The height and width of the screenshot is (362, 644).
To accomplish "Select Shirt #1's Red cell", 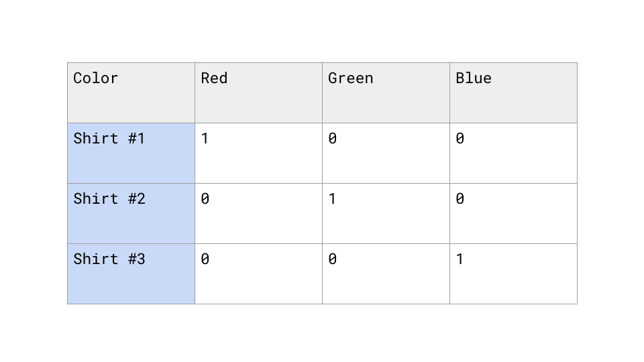I will [258, 153].
